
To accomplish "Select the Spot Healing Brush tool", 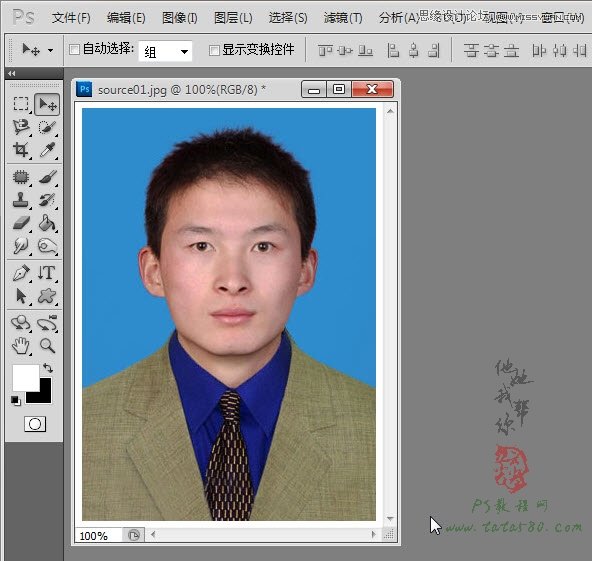I will (x=21, y=177).
